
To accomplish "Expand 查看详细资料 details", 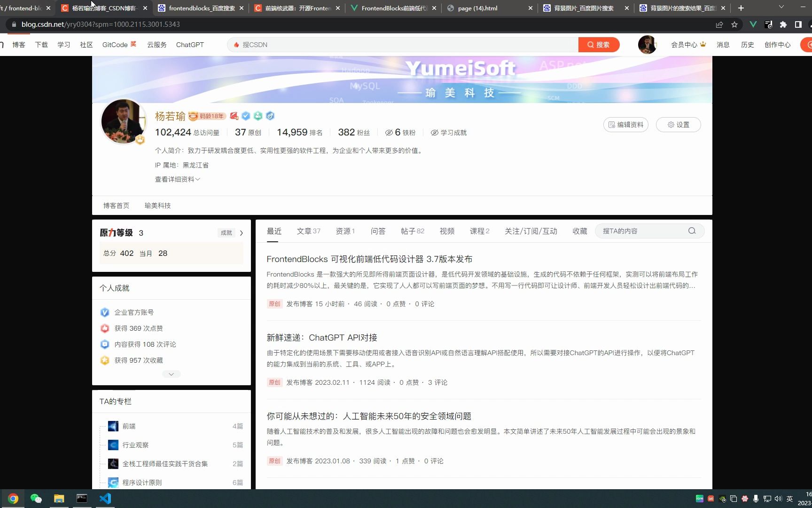I will click(x=177, y=179).
